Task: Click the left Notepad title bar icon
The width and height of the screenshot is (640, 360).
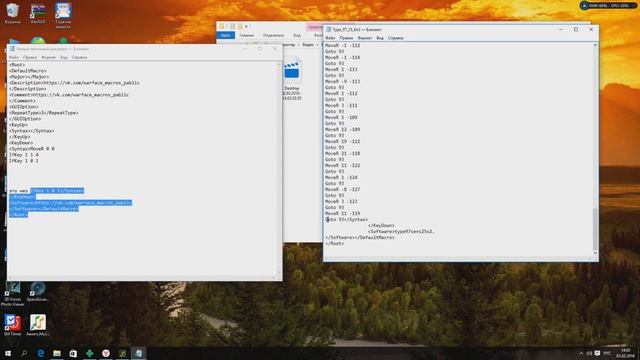Action: click(12, 49)
